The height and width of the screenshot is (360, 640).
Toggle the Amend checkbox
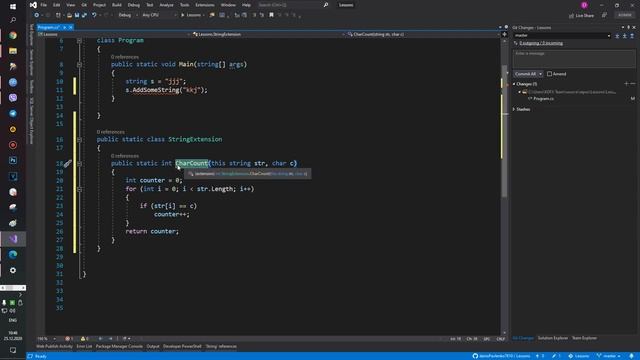tap(549, 74)
